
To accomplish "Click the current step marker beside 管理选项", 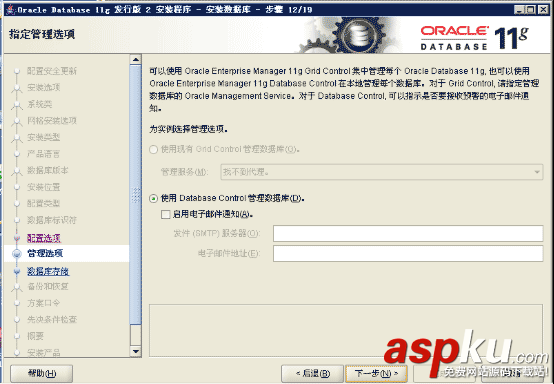I will tap(17, 254).
